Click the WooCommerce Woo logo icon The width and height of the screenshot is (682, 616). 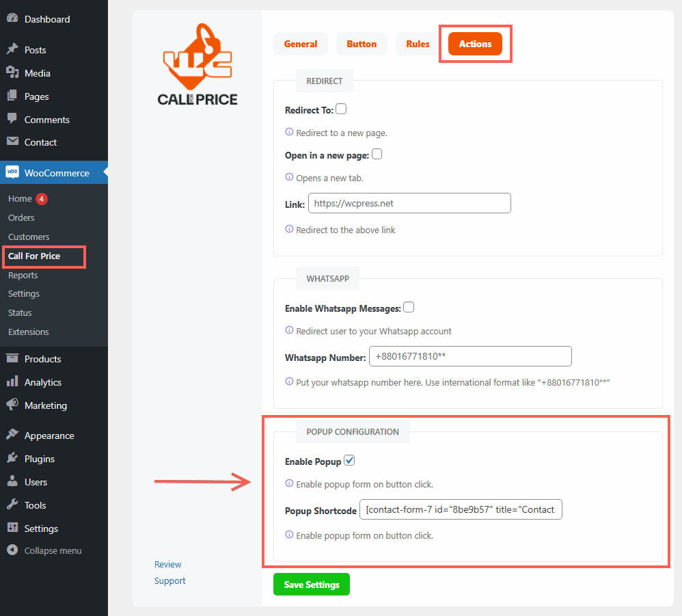[12, 172]
